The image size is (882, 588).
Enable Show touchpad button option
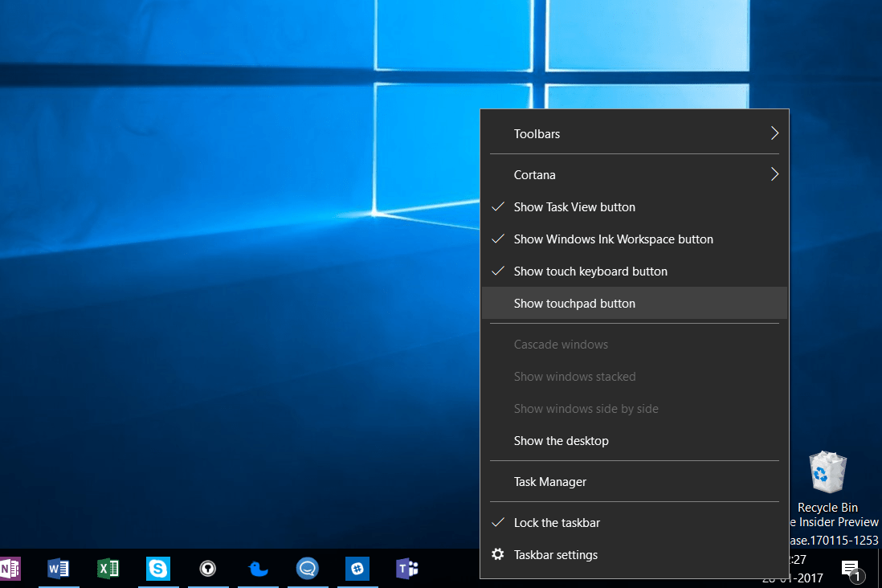pyautogui.click(x=574, y=304)
